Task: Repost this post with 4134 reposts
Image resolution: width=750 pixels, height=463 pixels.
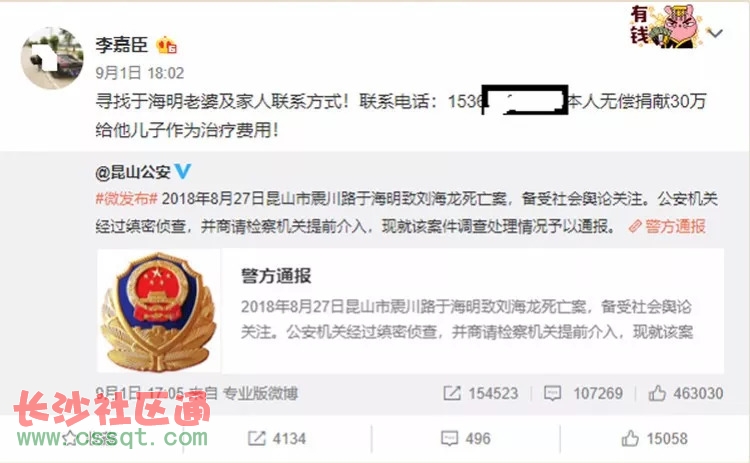Action: tap(276, 439)
